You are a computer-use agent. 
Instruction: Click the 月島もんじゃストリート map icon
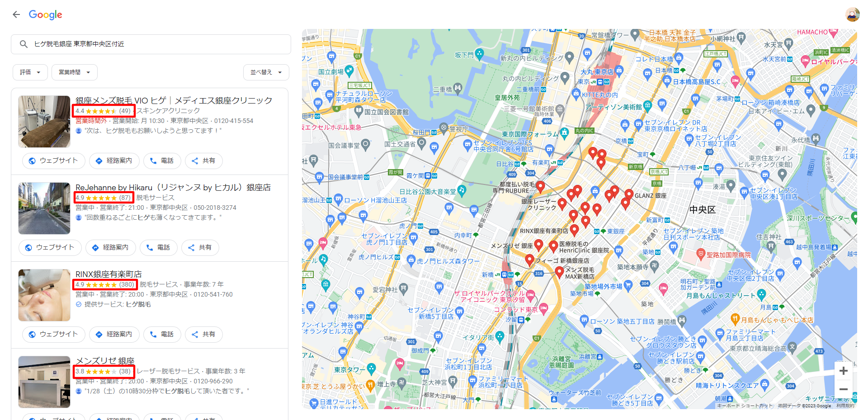[761, 295]
